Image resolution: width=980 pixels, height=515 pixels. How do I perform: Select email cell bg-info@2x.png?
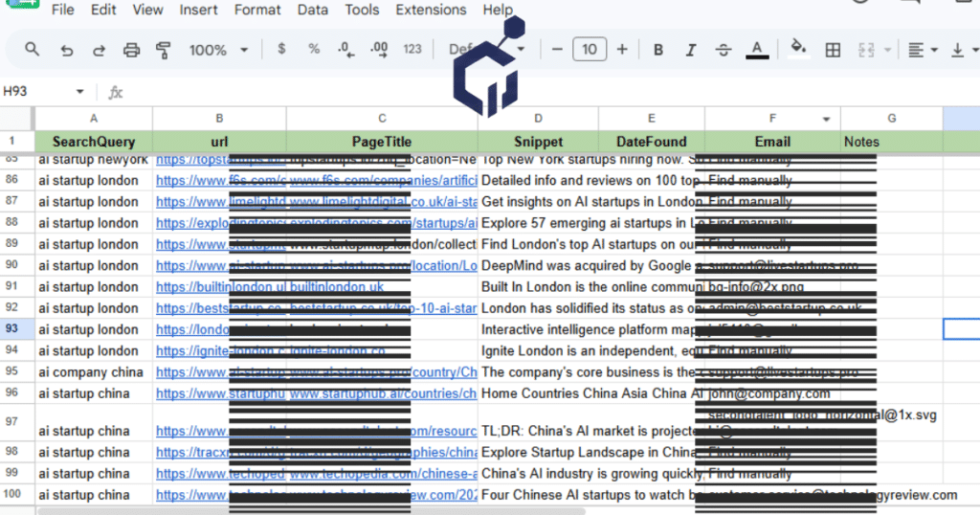pyautogui.click(x=772, y=287)
